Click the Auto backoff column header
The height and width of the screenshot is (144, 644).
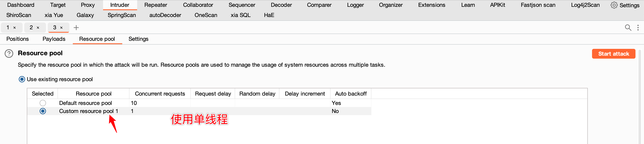coord(351,94)
